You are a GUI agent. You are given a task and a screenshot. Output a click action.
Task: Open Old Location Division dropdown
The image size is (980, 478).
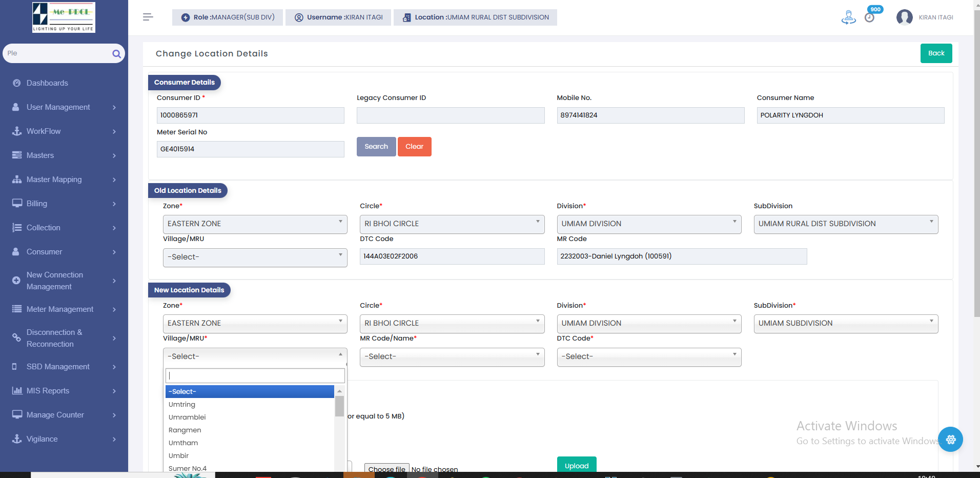pyautogui.click(x=649, y=224)
